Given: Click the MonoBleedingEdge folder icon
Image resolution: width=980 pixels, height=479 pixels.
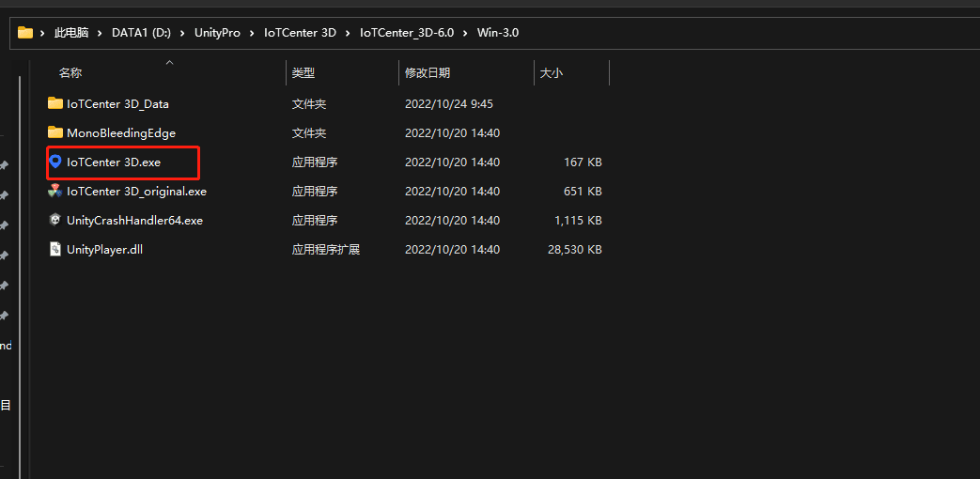Looking at the screenshot, I should (x=55, y=132).
